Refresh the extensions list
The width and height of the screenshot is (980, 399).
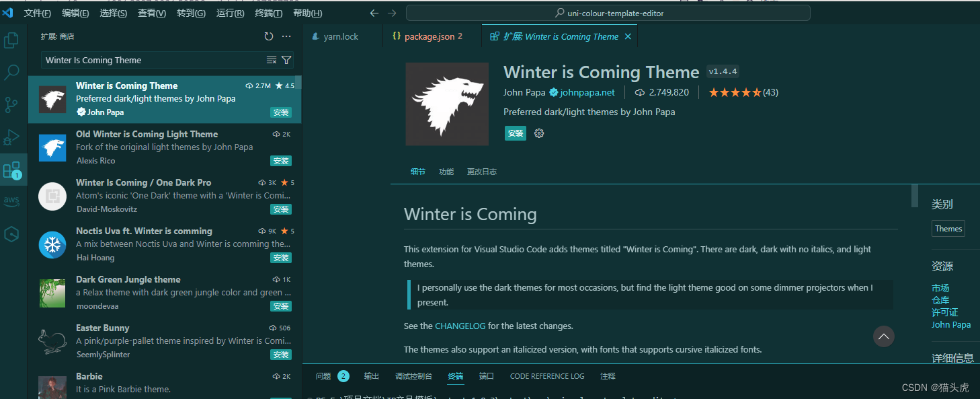point(269,36)
